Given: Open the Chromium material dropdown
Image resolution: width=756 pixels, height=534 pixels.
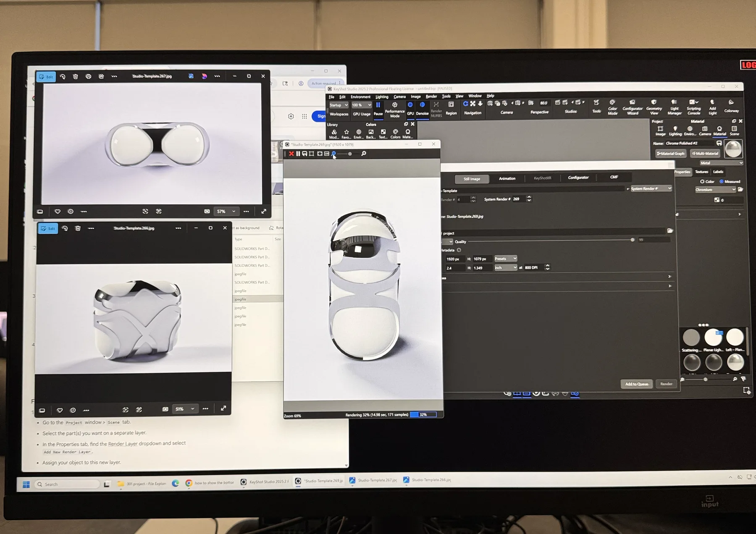Looking at the screenshot, I should [715, 190].
